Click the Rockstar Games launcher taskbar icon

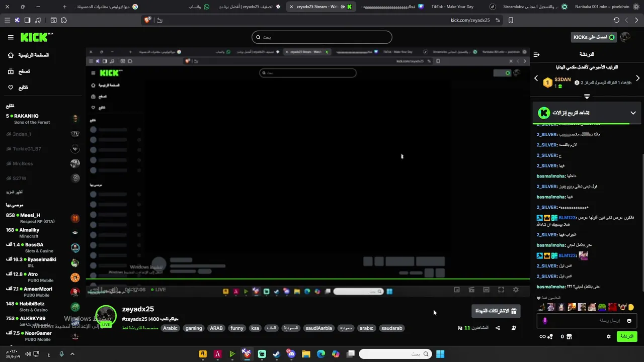pos(203,354)
